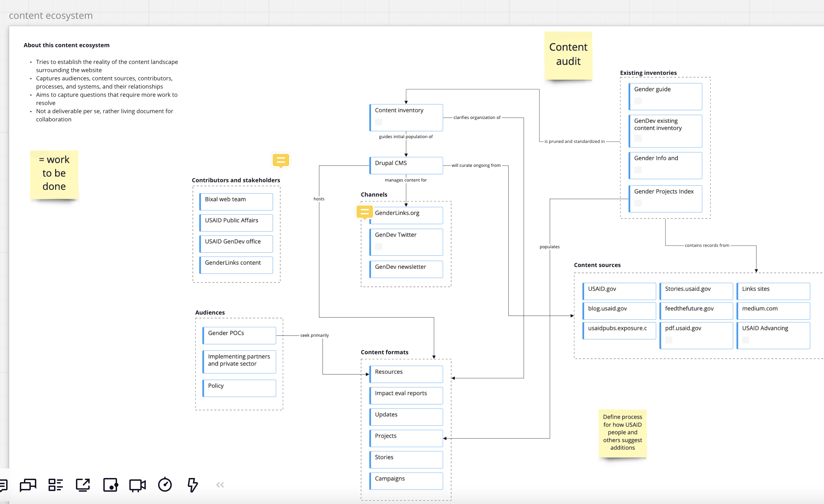Select the 'Stories.usaid.gov' card

click(696, 291)
